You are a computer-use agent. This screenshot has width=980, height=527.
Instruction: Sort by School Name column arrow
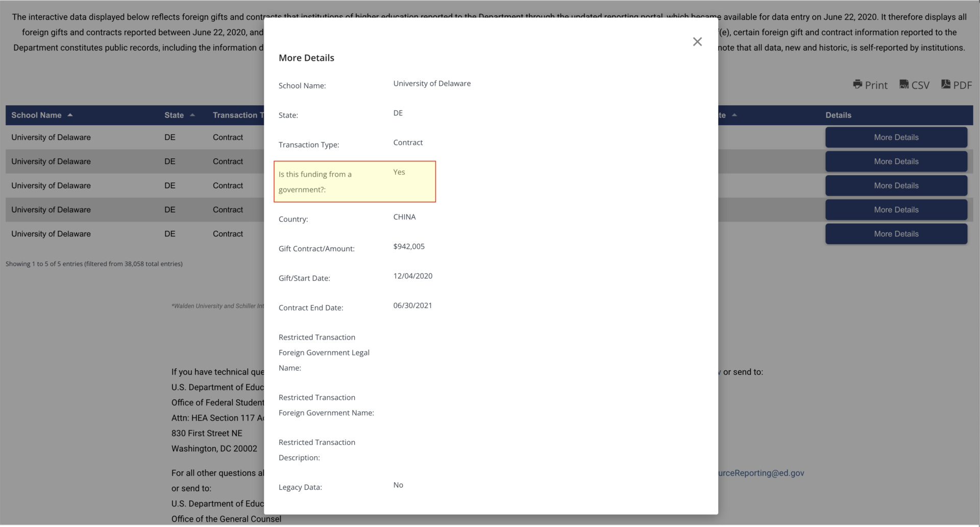(70, 115)
